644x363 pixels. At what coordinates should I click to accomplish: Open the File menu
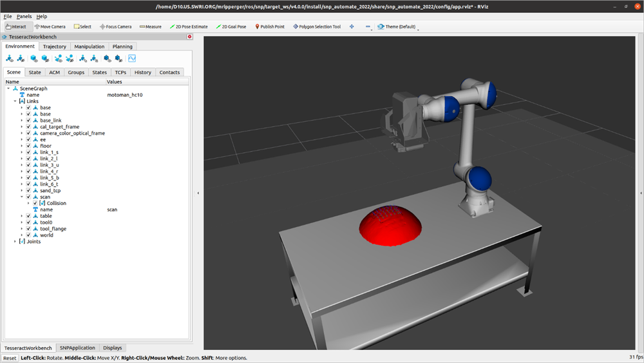pos(8,17)
